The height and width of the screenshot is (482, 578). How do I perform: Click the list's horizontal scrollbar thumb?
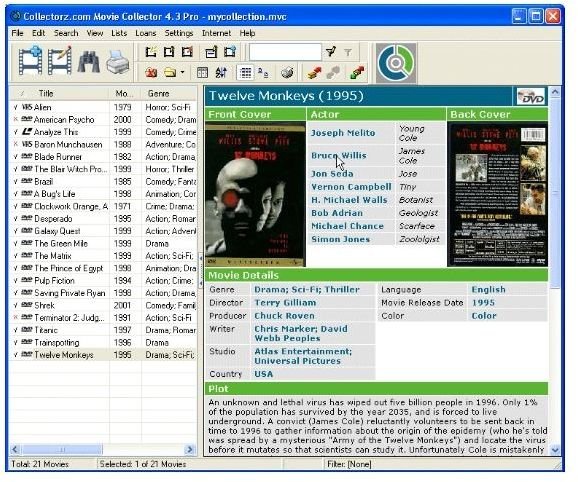tap(62, 449)
